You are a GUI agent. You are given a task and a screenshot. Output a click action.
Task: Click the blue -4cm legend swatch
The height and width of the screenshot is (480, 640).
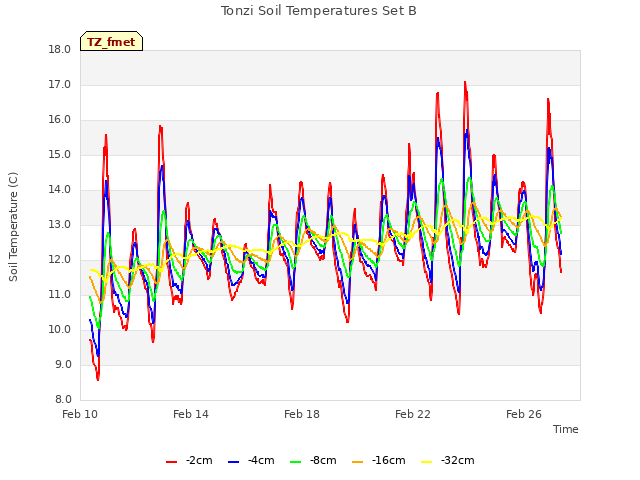(x=233, y=462)
